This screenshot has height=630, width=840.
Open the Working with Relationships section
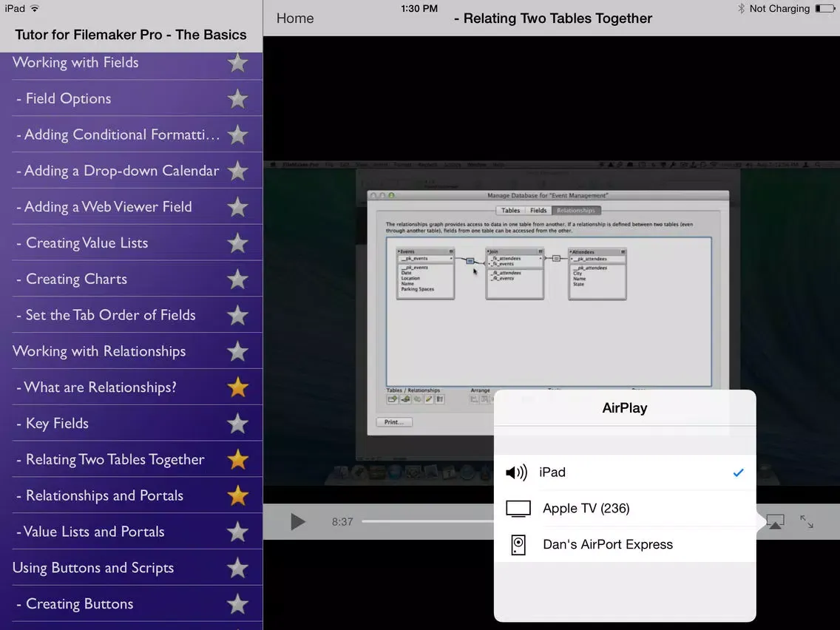point(99,351)
